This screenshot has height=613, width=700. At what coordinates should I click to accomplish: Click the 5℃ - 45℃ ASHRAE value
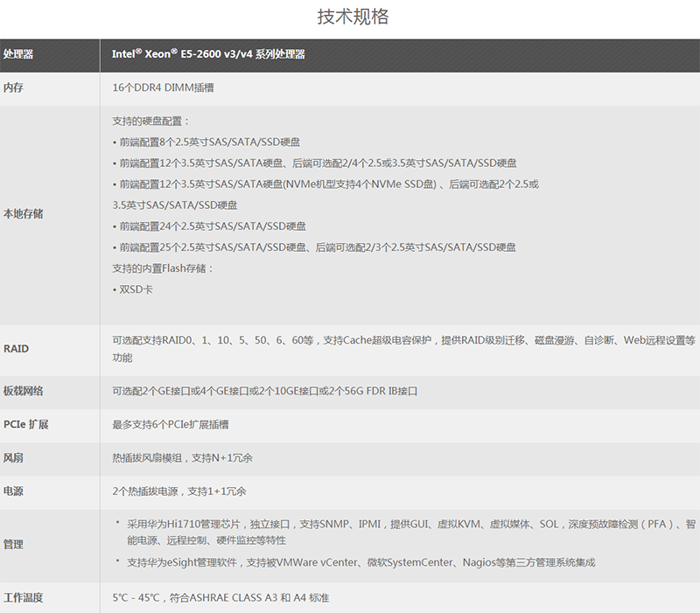(x=220, y=598)
